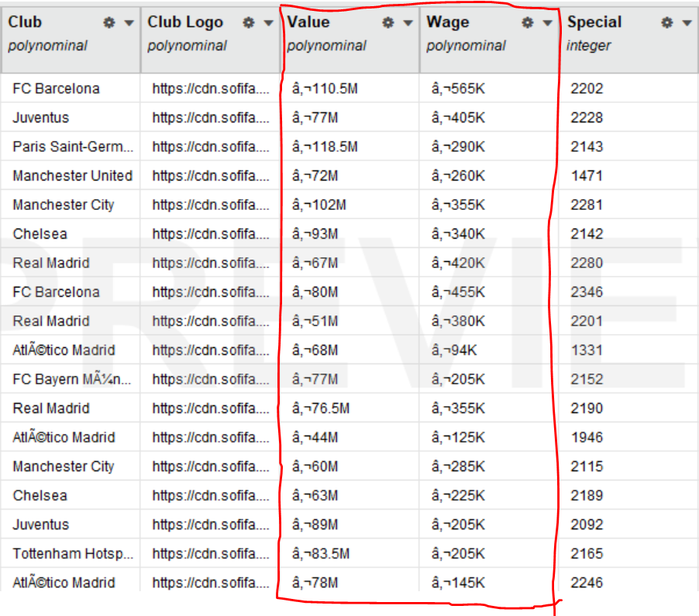This screenshot has height=616, width=699.
Task: Select the Special value 2228
Action: pyautogui.click(x=587, y=118)
